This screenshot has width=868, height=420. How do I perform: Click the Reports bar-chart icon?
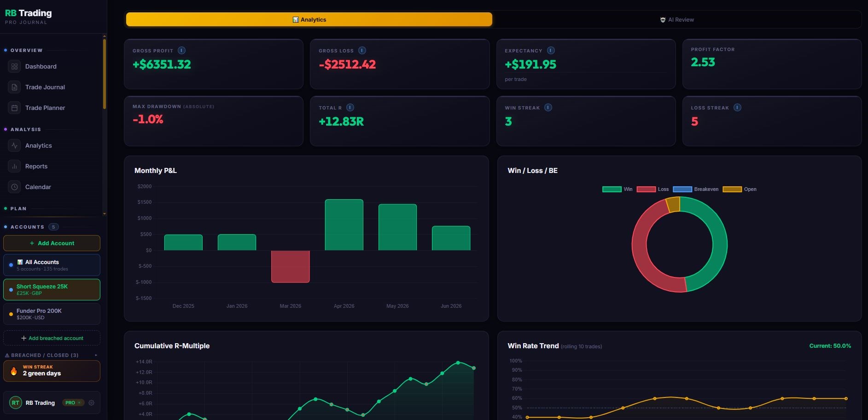click(x=14, y=166)
